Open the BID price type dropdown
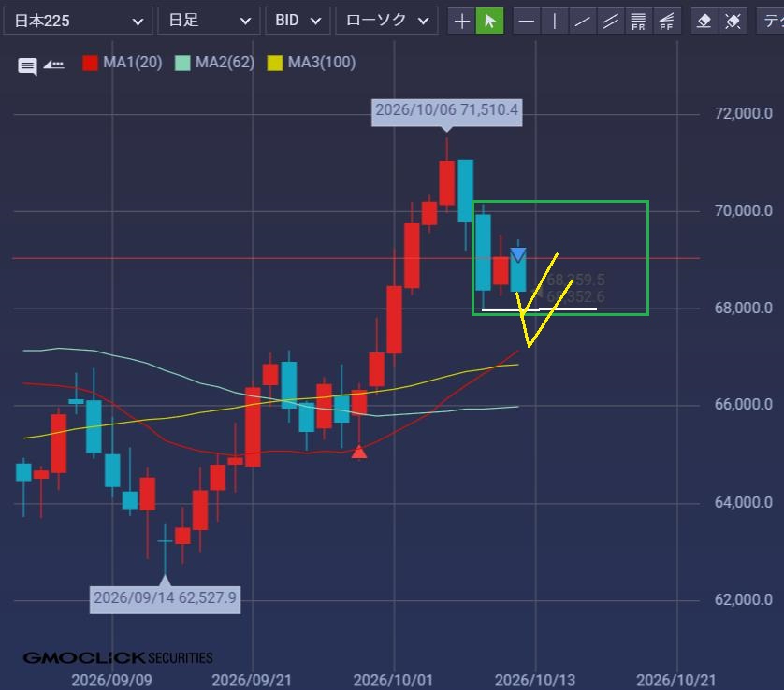Viewport: 784px width, 690px height. 298,21
